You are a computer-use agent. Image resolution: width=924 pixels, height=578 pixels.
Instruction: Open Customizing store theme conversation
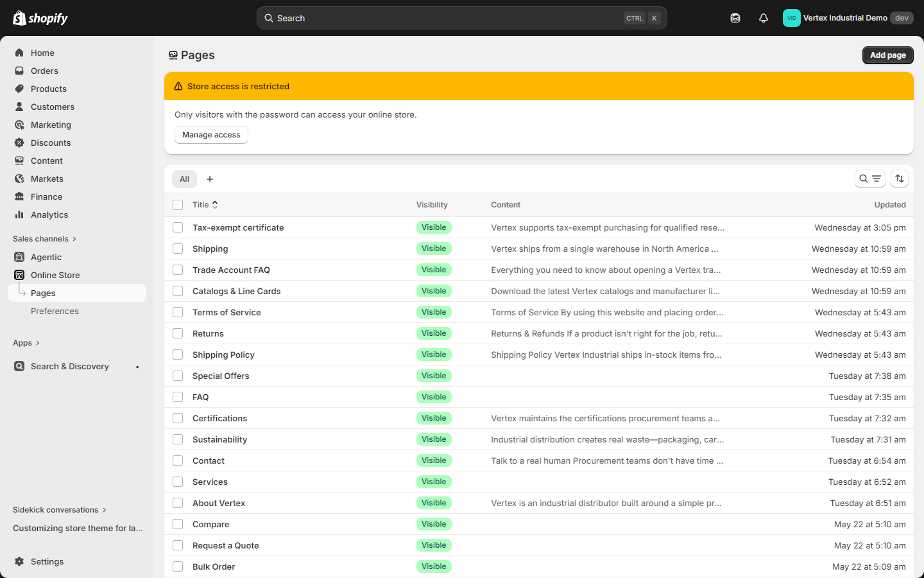(x=78, y=528)
